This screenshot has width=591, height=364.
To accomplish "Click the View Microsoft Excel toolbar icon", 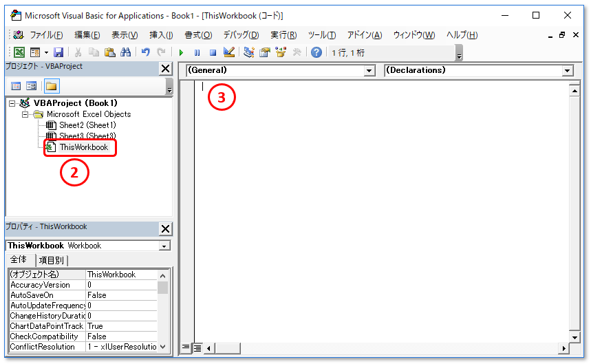I will point(19,52).
